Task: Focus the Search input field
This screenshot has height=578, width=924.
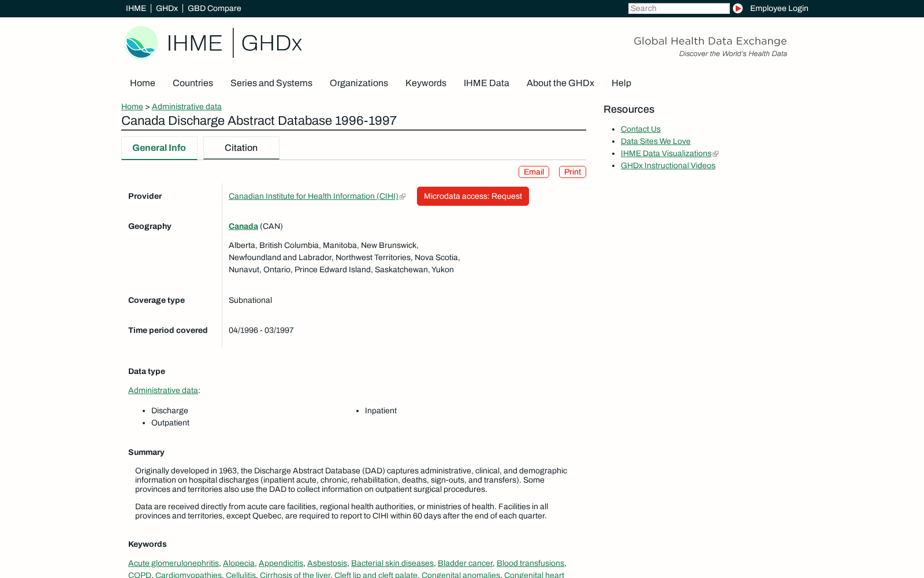Action: (x=679, y=8)
